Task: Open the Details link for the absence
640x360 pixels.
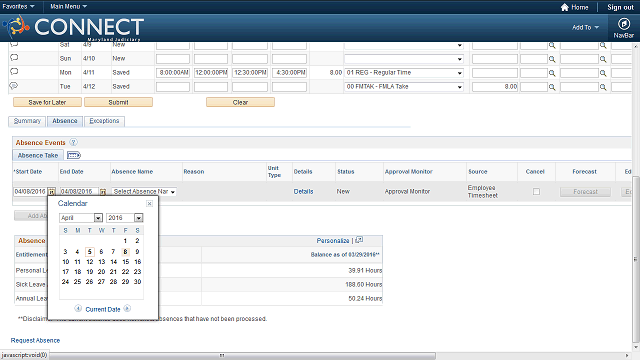Action: [x=303, y=191]
